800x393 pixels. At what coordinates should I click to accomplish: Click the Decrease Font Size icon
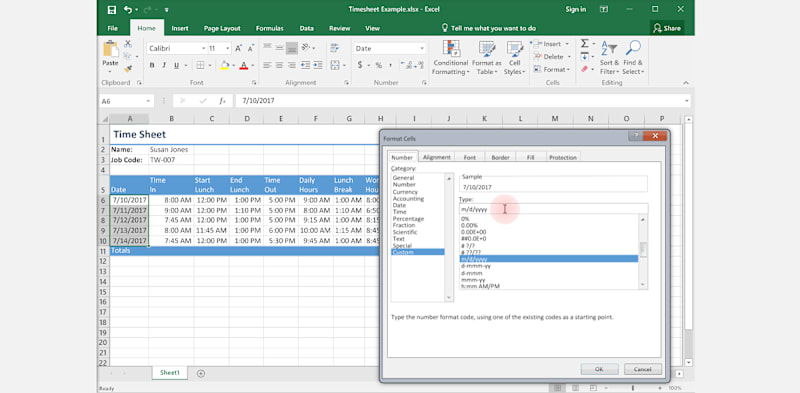tap(251, 48)
